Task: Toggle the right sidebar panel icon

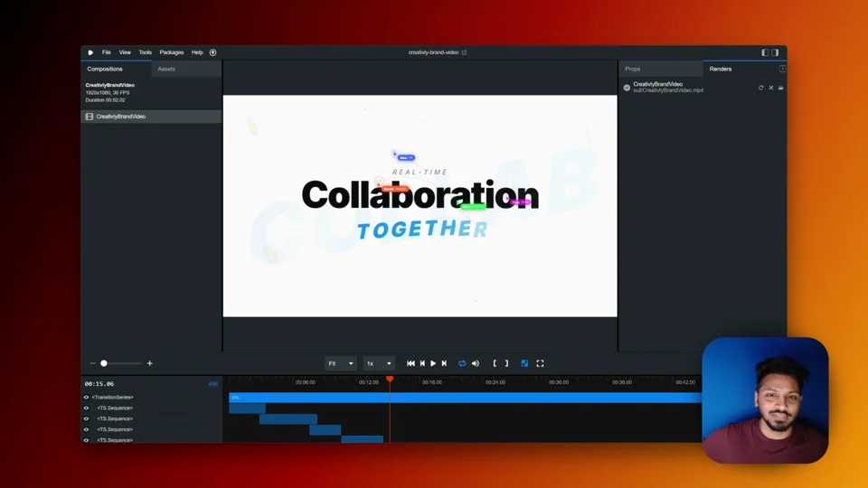Action: [775, 52]
